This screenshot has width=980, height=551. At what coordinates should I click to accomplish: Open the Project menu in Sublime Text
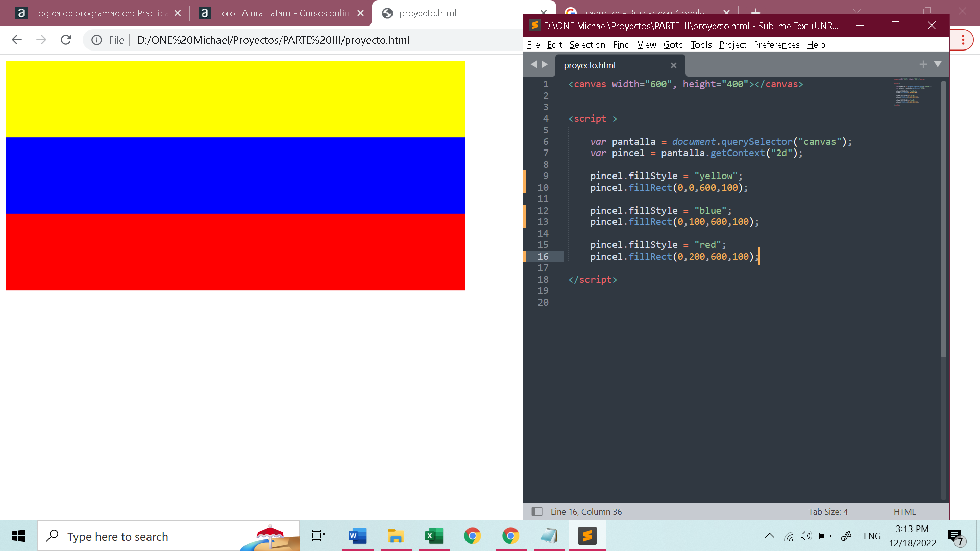tap(732, 45)
